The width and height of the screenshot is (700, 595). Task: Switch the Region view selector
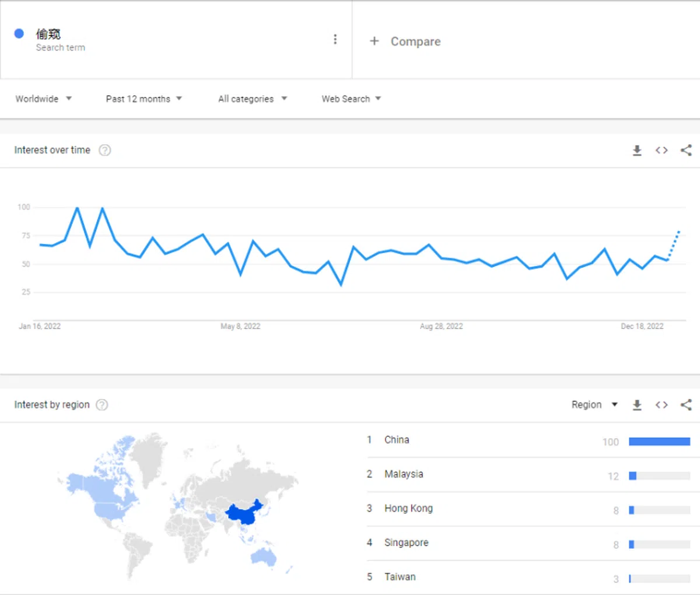594,404
